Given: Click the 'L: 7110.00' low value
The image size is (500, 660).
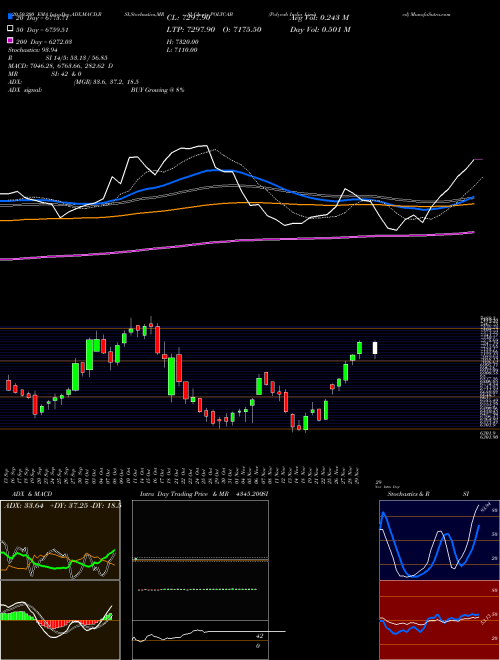Looking at the screenshot, I should tap(182, 50).
